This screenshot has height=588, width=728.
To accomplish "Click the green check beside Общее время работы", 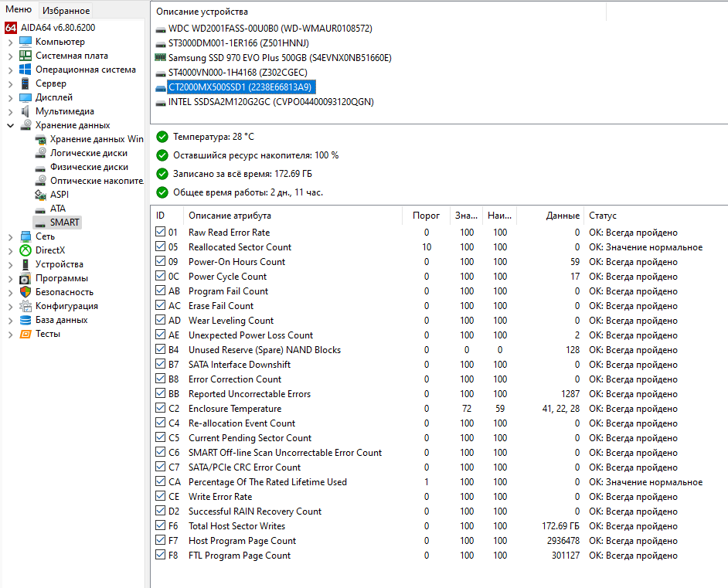I will (x=162, y=192).
